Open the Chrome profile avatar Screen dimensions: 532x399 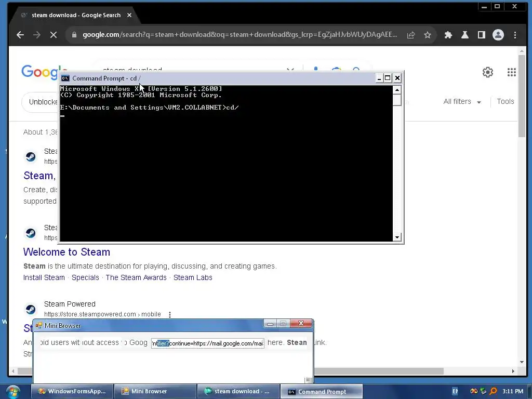498,35
